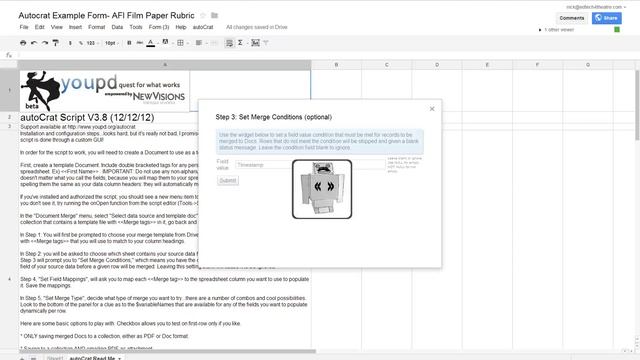Click the document title text
This screenshot has width=640, height=360.
(x=107, y=16)
